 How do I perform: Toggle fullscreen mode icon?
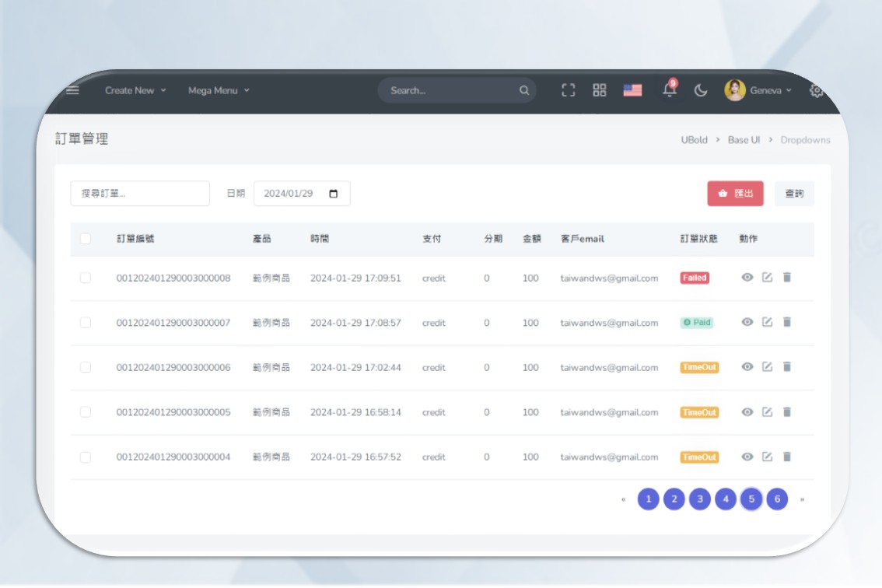click(x=569, y=90)
